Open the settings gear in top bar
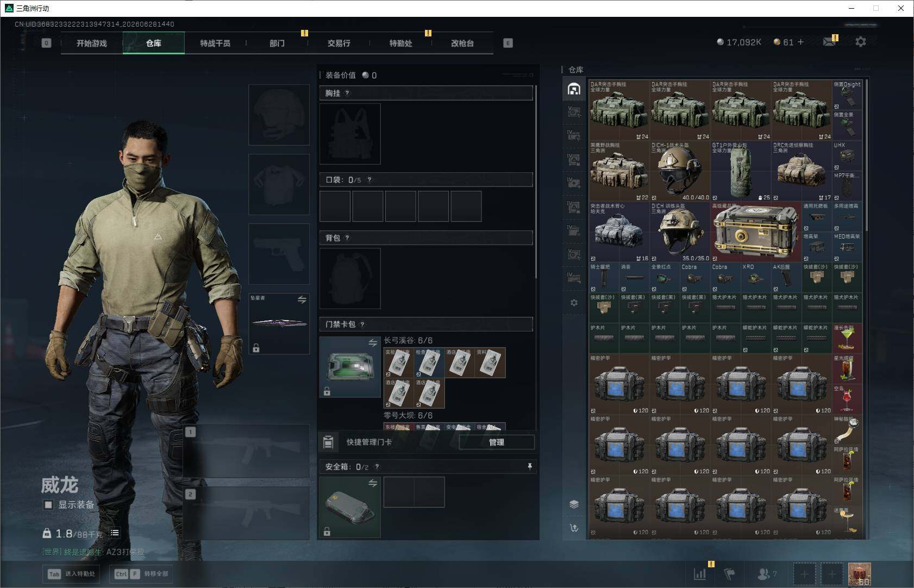Screen dimensions: 914x588 point(861,42)
